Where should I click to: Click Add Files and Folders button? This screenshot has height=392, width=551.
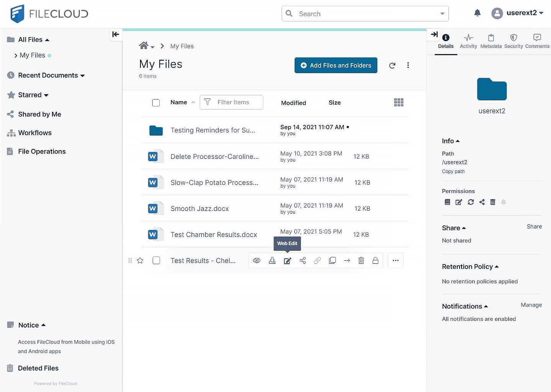tap(336, 65)
